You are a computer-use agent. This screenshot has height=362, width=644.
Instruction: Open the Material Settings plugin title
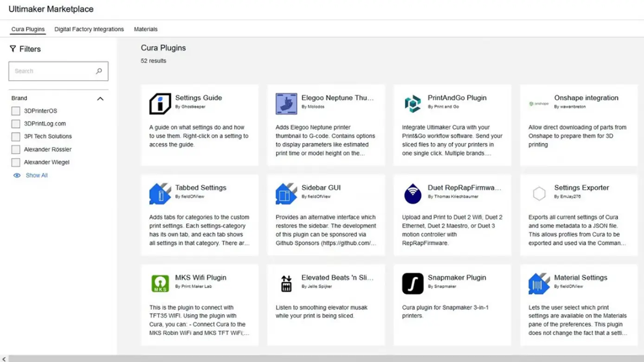coord(580,278)
